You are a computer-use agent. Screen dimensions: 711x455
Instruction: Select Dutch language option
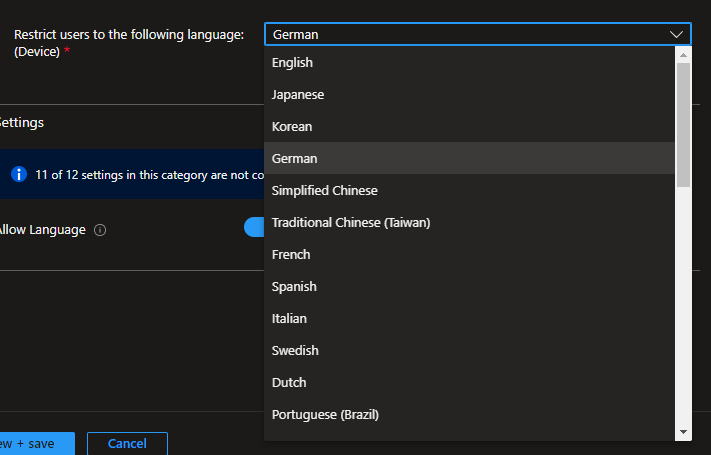pyautogui.click(x=289, y=382)
